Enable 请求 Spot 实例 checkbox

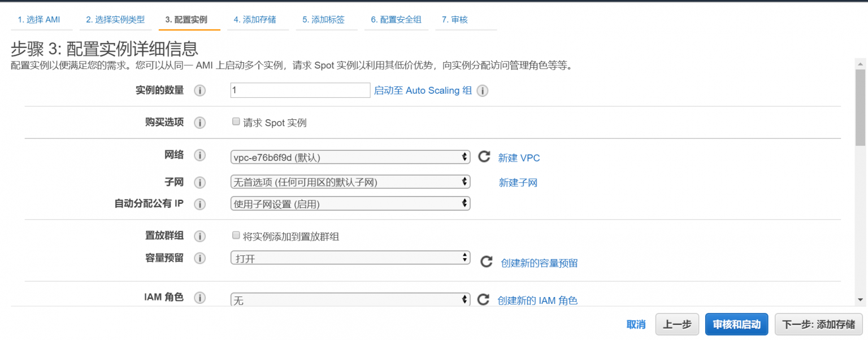236,121
